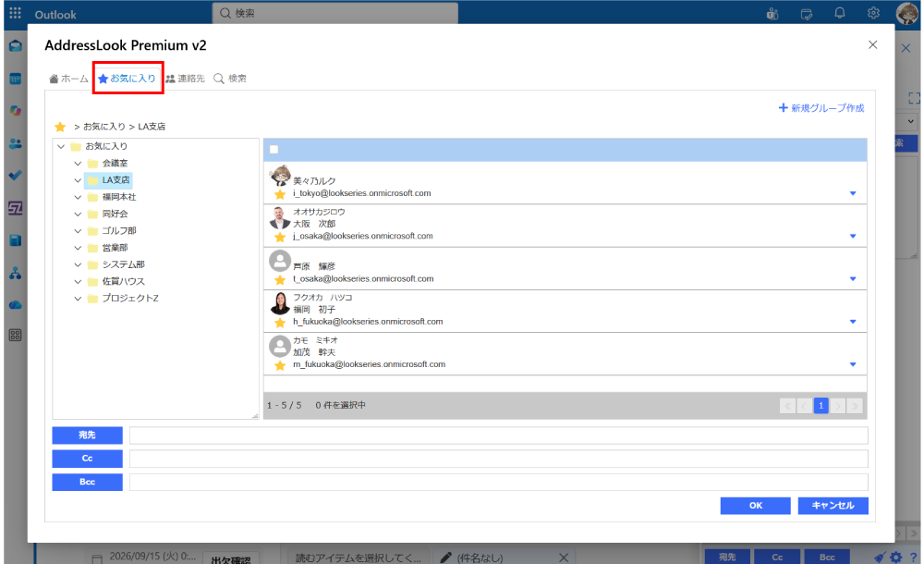This screenshot has height=564, width=924.
Task: Open Mail from the Outlook sidebar
Action: pyautogui.click(x=16, y=46)
